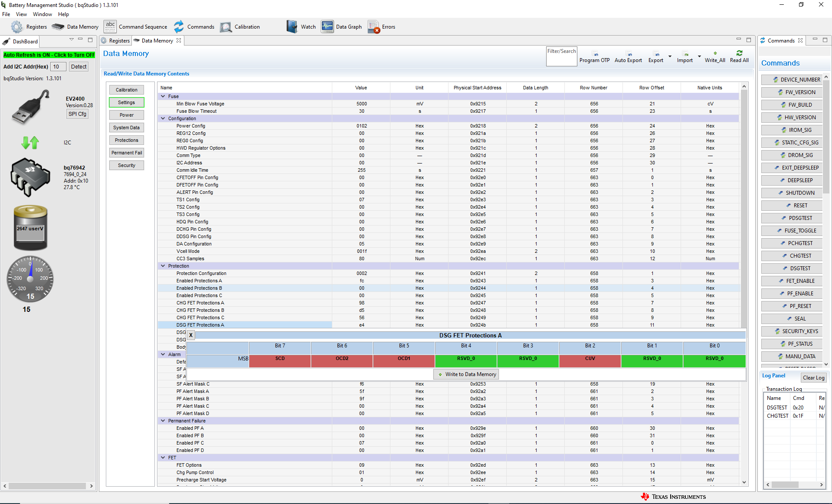Select the Commands panel tab

point(781,41)
